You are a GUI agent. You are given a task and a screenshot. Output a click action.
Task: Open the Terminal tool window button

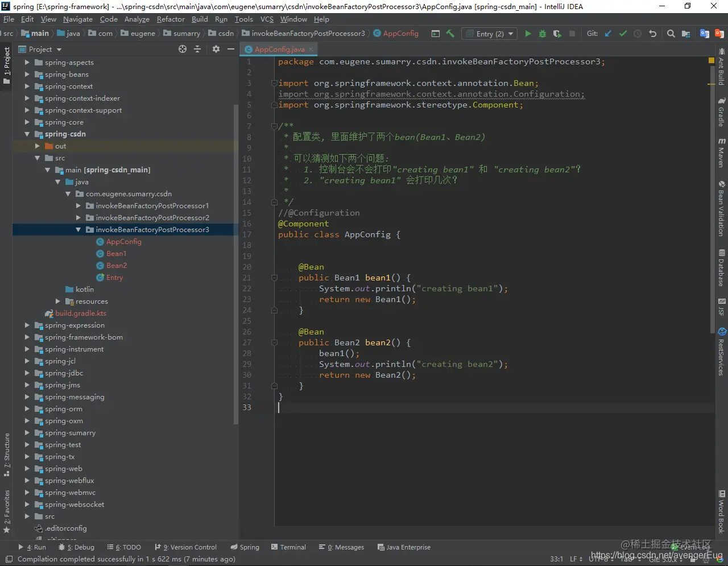288,547
